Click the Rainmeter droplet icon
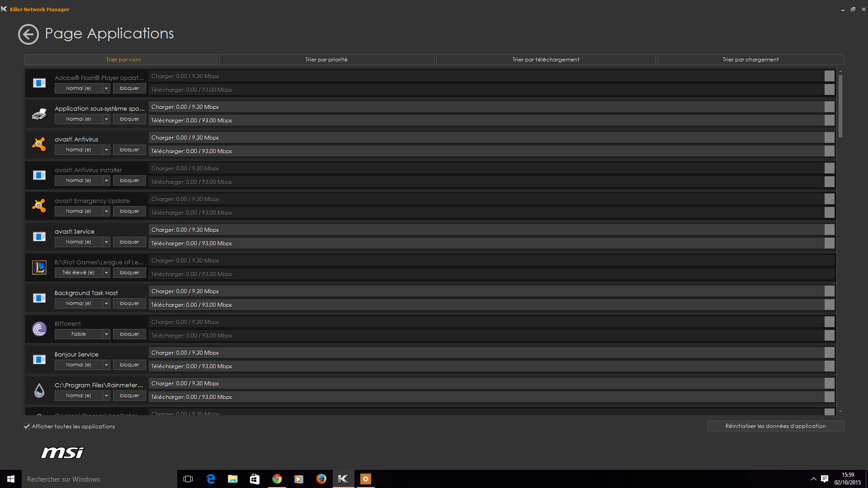The height and width of the screenshot is (488, 868). 39,390
